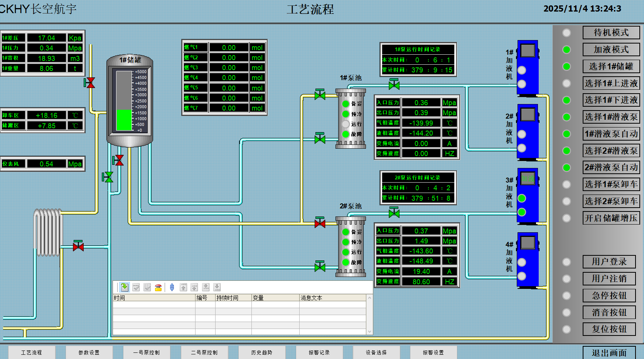Toggle indicator next to 选择1#泵卸车
The height and width of the screenshot is (359, 644).
(x=566, y=185)
